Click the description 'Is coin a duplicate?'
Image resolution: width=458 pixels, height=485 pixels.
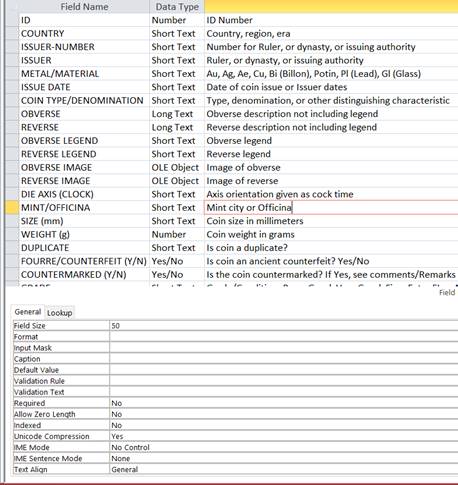pos(247,248)
